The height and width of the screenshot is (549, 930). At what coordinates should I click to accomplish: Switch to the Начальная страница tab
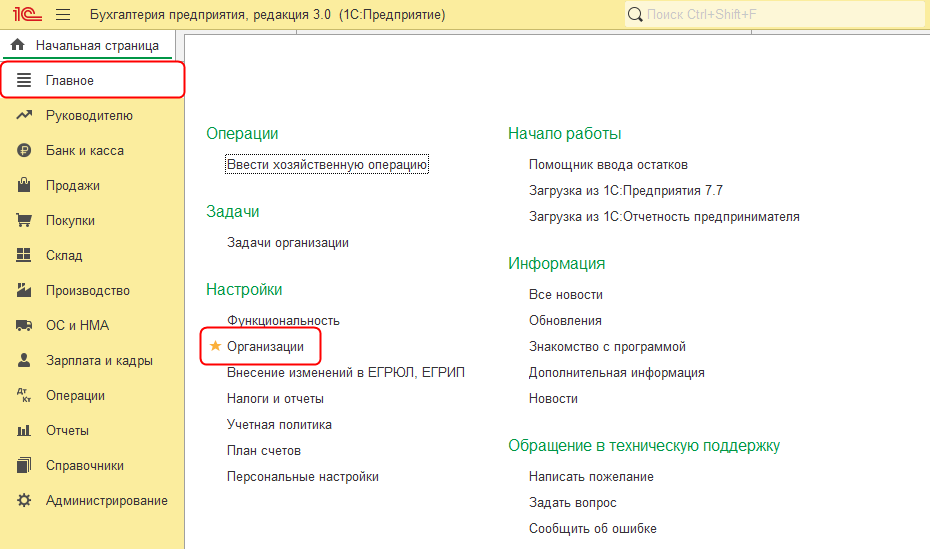[x=88, y=45]
